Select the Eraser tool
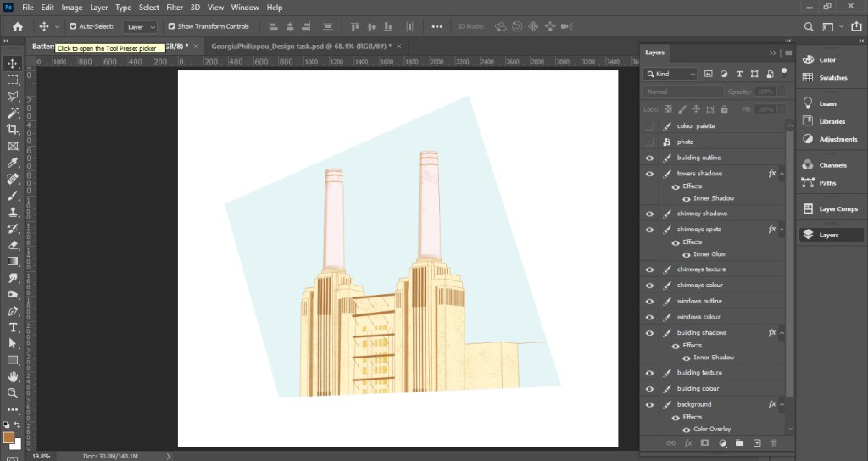Viewport: 868px width, 461px height. point(13,245)
